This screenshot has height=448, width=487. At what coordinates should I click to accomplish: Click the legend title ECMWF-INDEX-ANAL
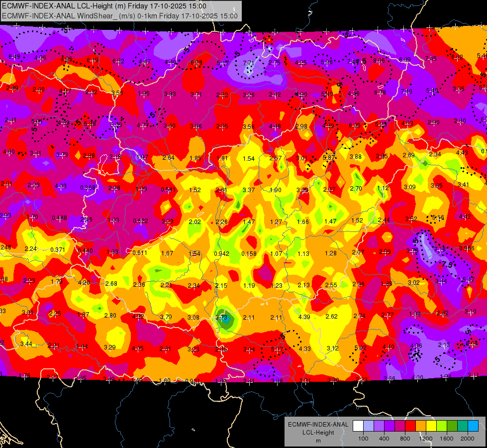pyautogui.click(x=318, y=425)
